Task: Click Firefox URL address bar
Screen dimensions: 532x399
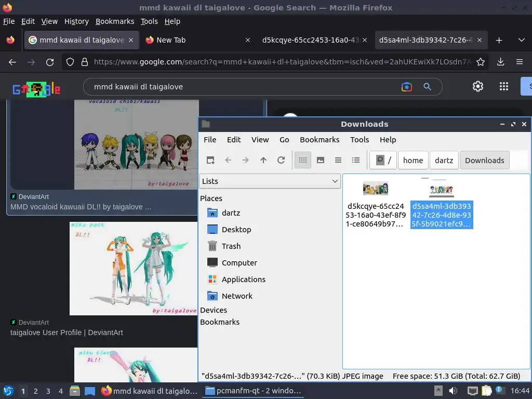Action: pyautogui.click(x=282, y=62)
